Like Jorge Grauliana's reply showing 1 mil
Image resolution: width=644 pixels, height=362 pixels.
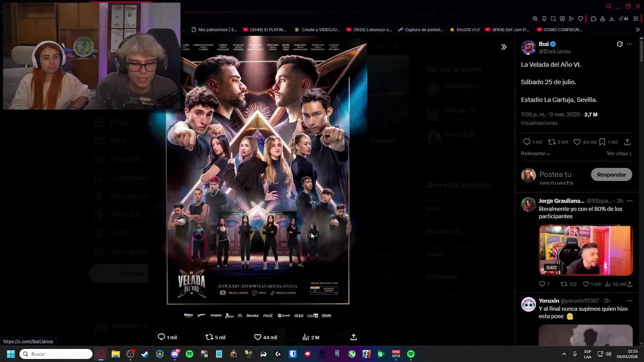click(592, 284)
